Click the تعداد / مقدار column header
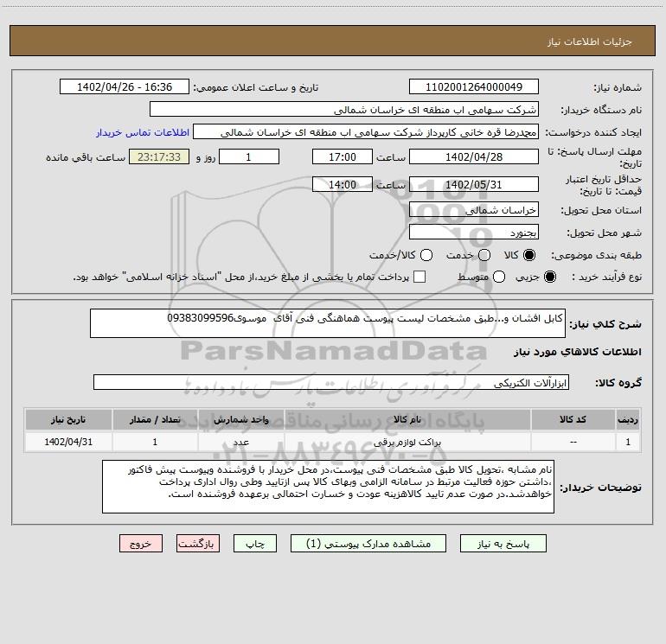666x644 pixels. coord(155,419)
